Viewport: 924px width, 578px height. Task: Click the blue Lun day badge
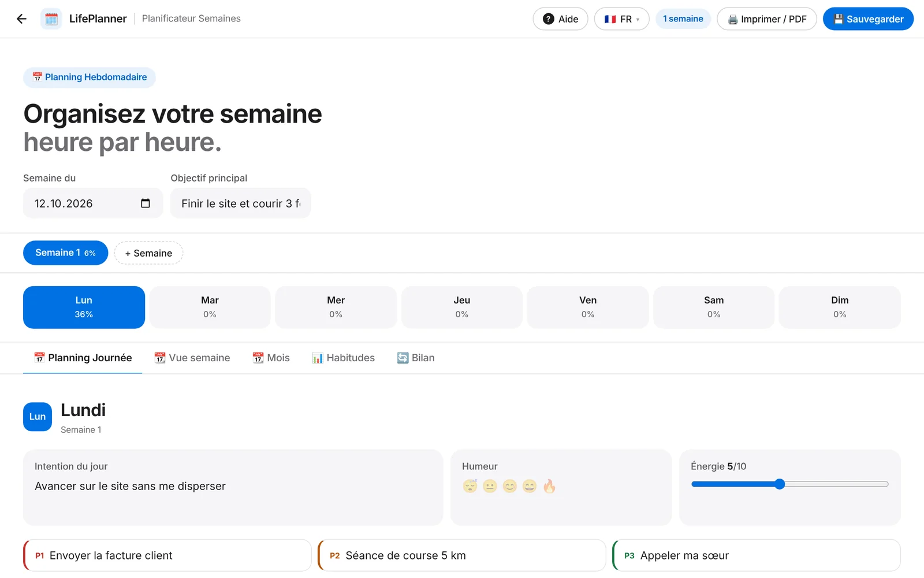[x=38, y=417]
